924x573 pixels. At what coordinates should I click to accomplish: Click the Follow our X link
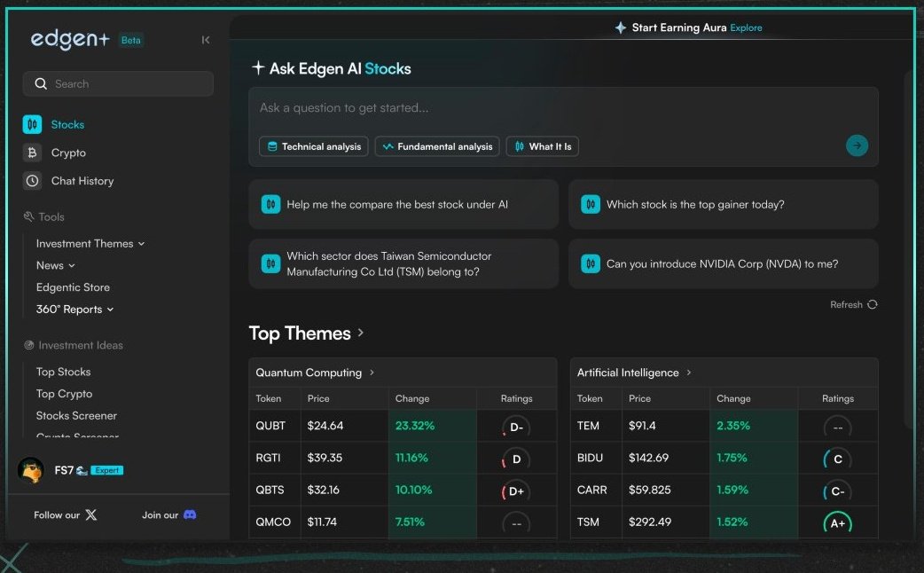coord(66,514)
